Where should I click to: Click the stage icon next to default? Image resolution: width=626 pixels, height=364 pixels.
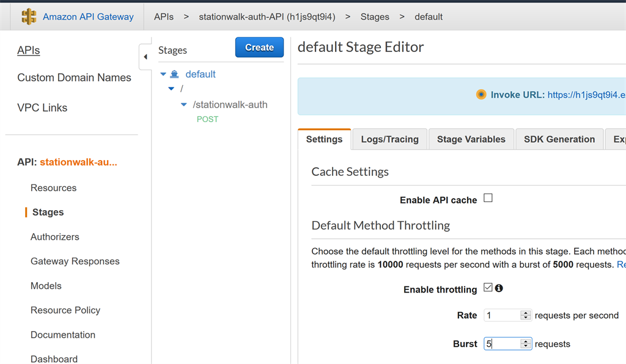(x=174, y=74)
